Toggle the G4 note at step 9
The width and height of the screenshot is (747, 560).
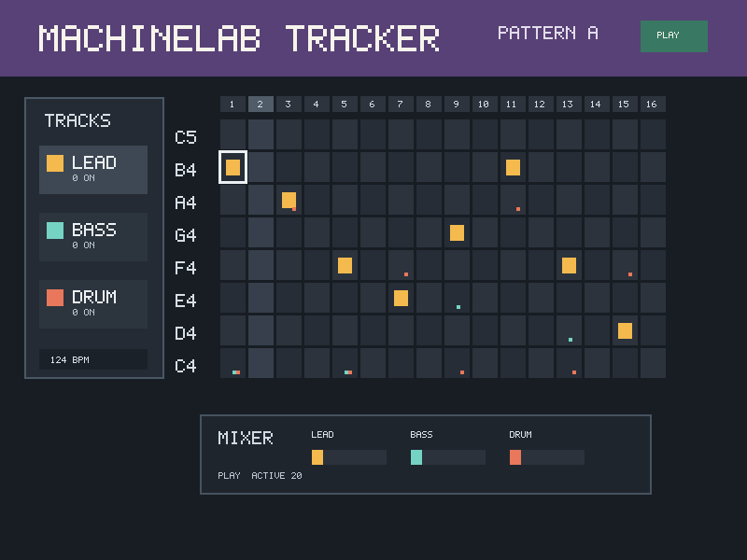tap(457, 232)
